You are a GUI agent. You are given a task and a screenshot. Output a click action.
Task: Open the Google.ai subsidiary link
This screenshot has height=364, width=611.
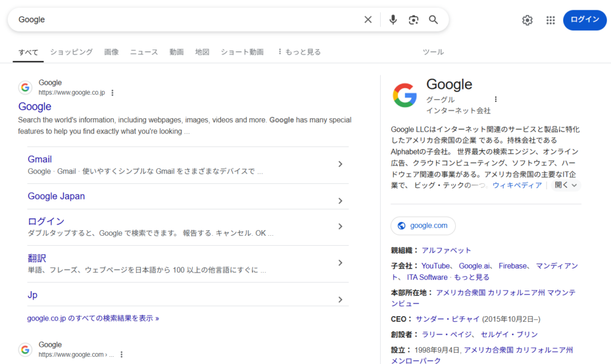(x=474, y=266)
